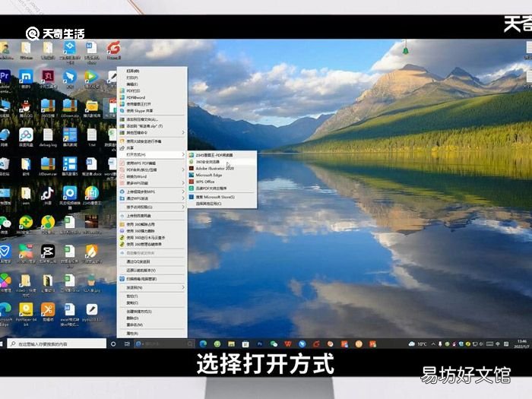Select the green QQ Music desktop icon

[x=48, y=225]
